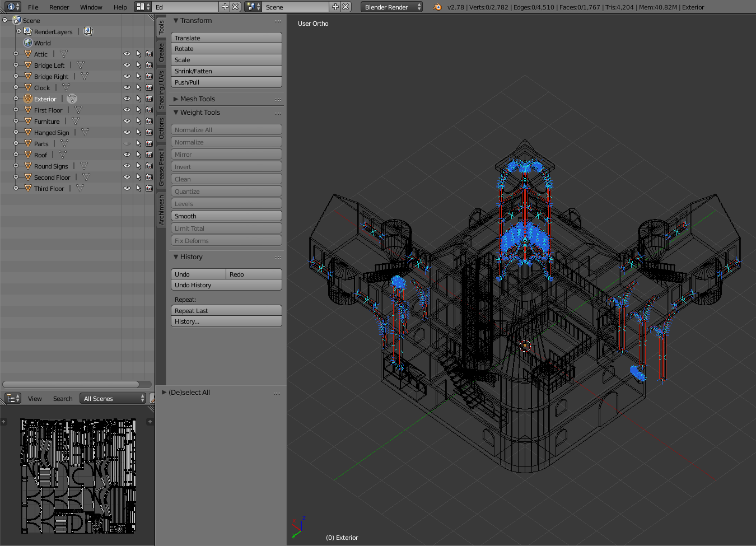
Task: Switch to the Shading / UVs tab
Action: click(161, 90)
